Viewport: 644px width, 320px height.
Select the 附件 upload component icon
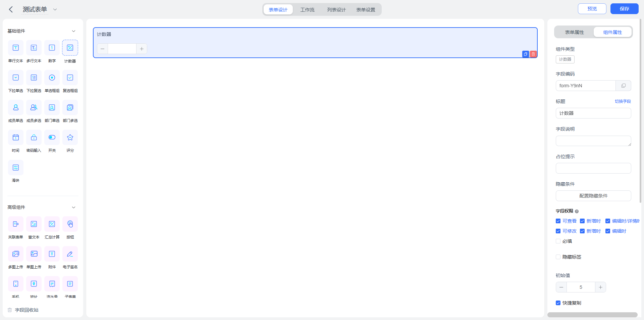[52, 254]
